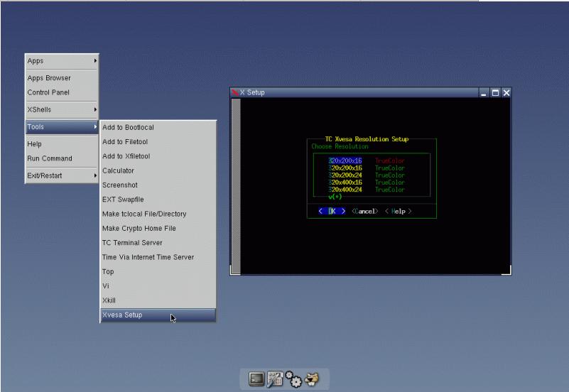Select Screenshot from Tools submenu
Viewport: 569px width, 392px height.
(x=158, y=185)
